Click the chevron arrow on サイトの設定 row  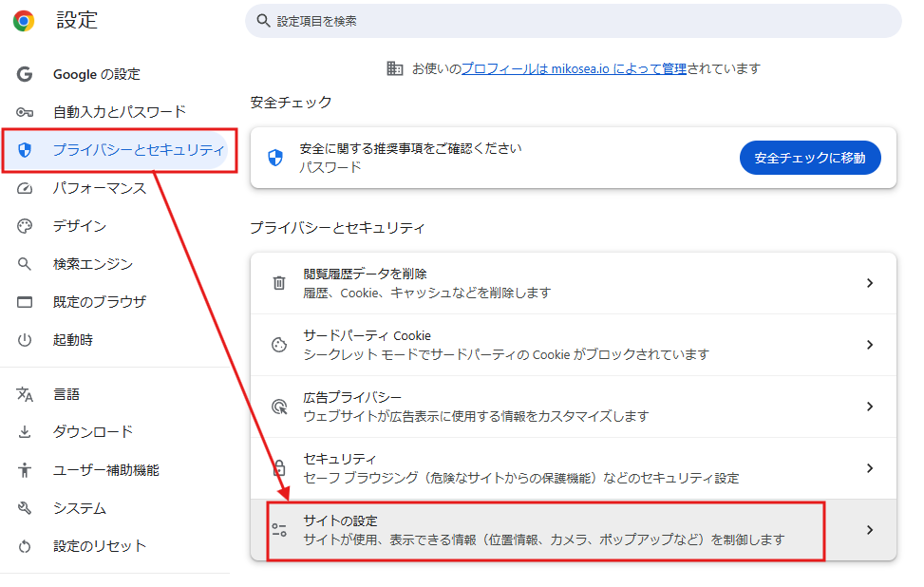point(870,530)
